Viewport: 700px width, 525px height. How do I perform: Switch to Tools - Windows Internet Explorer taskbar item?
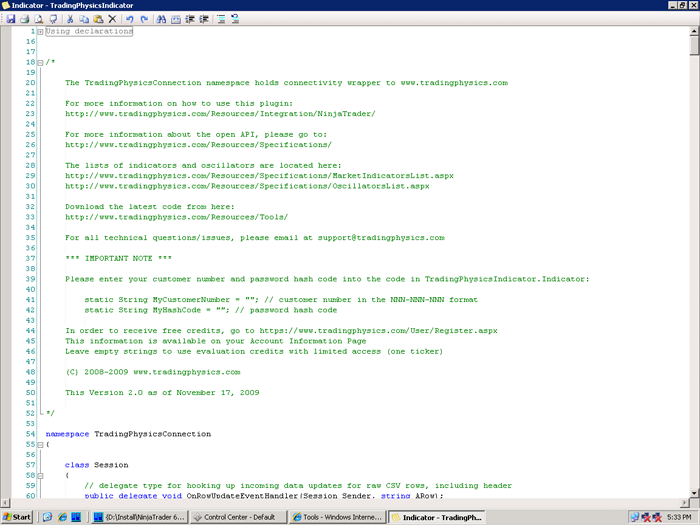pyautogui.click(x=337, y=517)
